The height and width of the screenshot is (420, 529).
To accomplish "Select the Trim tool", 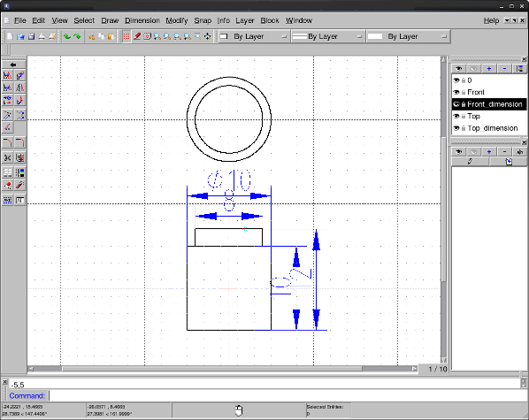I will [x=7, y=115].
